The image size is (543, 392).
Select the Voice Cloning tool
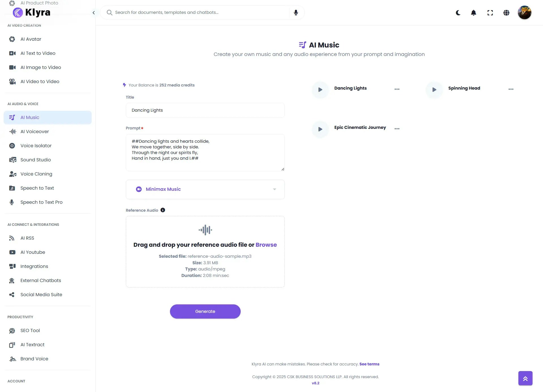36,174
